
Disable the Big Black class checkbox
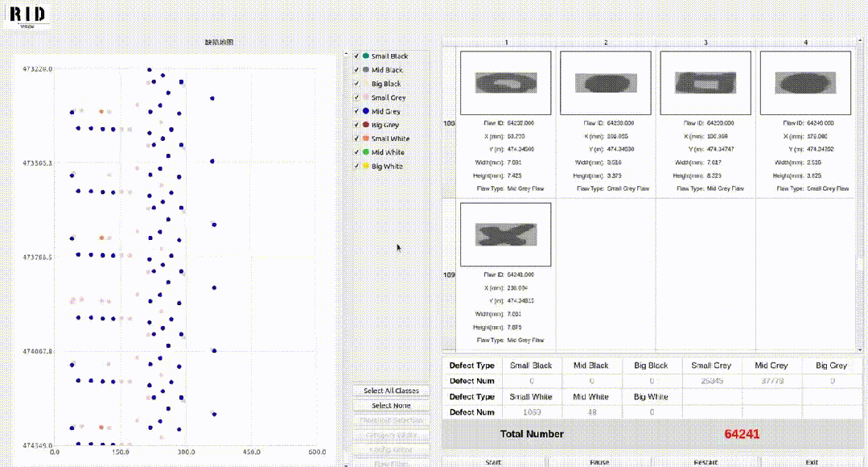click(x=356, y=84)
